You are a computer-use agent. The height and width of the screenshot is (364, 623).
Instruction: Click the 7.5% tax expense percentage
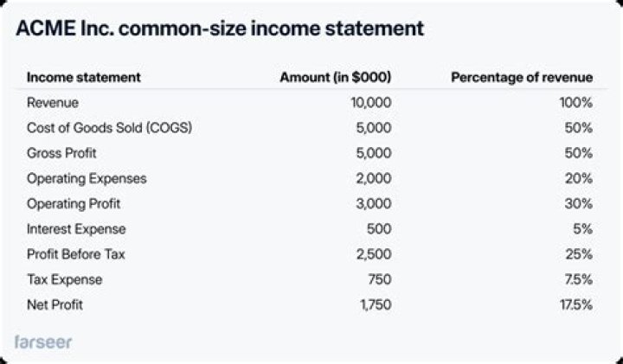tap(578, 280)
